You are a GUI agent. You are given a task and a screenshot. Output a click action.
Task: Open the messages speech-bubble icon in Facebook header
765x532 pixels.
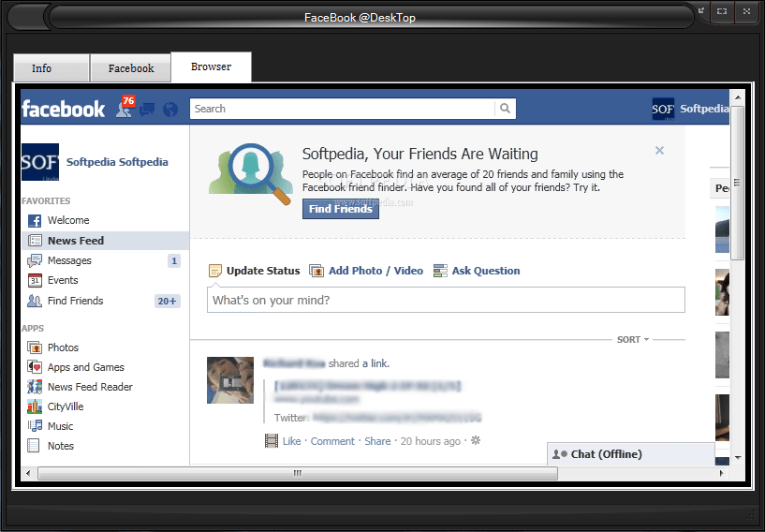147,110
